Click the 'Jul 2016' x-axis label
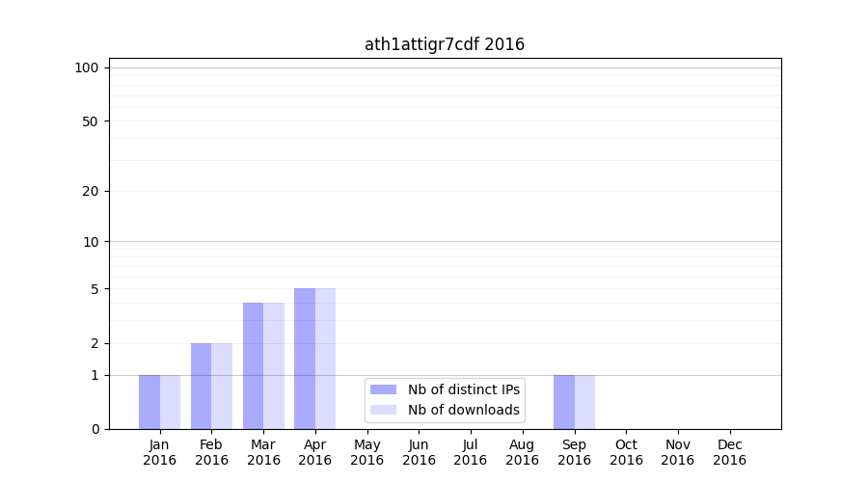Image resolution: width=868 pixels, height=482 pixels. tap(471, 452)
